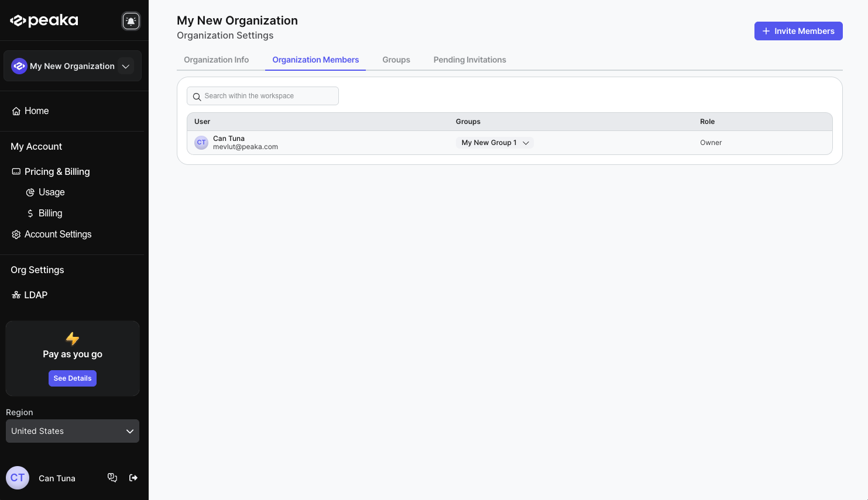
Task: Open Account Settings via gear icon
Action: 16,234
